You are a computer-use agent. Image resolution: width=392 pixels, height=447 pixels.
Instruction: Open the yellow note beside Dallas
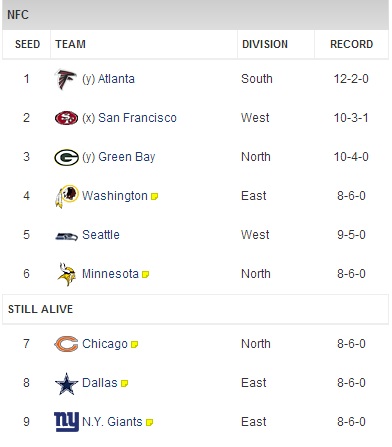[124, 383]
